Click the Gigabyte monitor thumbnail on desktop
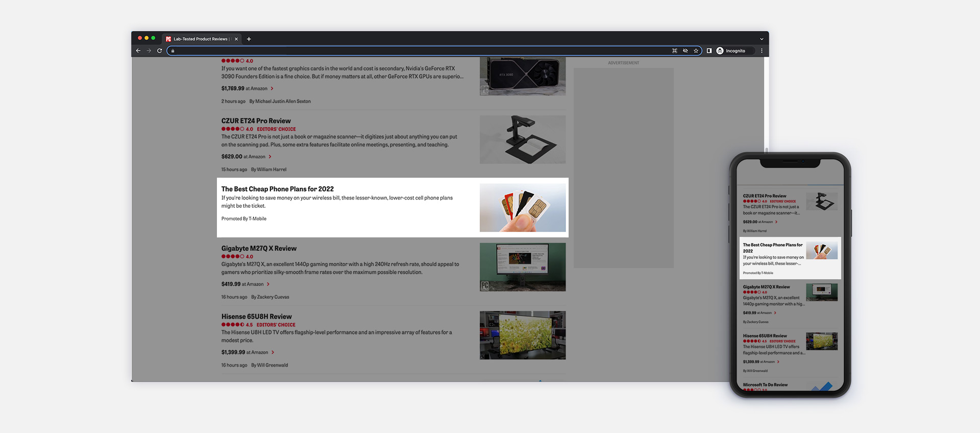 [523, 267]
